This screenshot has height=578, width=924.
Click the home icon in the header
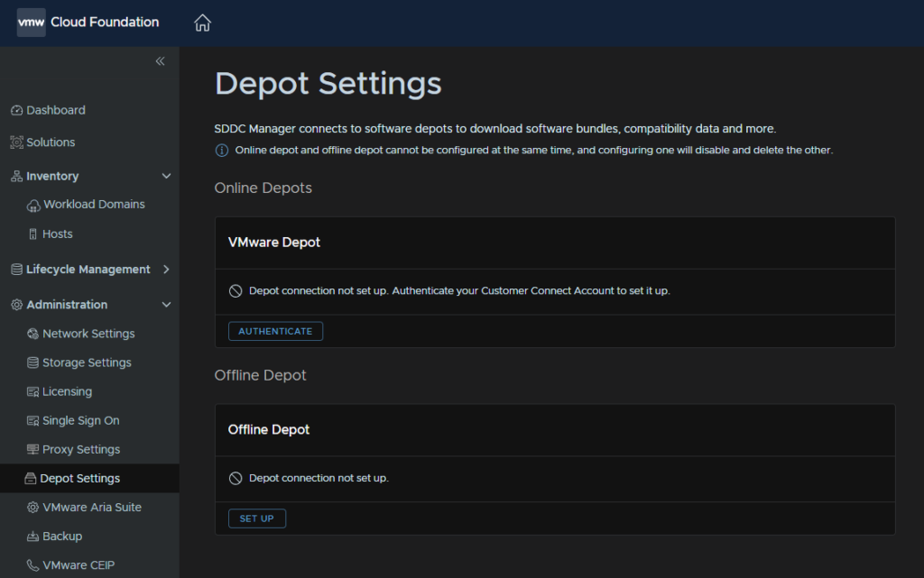click(x=202, y=23)
